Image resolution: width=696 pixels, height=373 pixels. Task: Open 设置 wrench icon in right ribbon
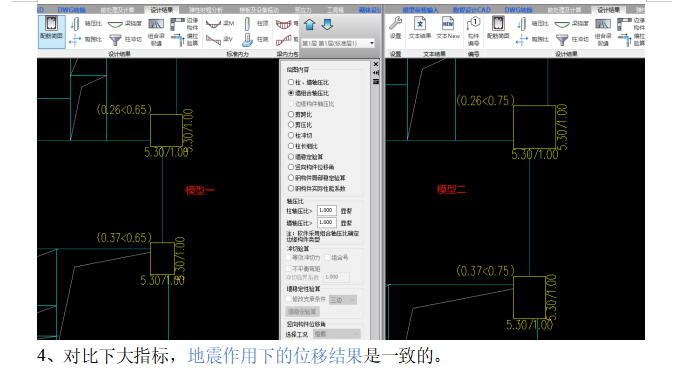pos(395,28)
